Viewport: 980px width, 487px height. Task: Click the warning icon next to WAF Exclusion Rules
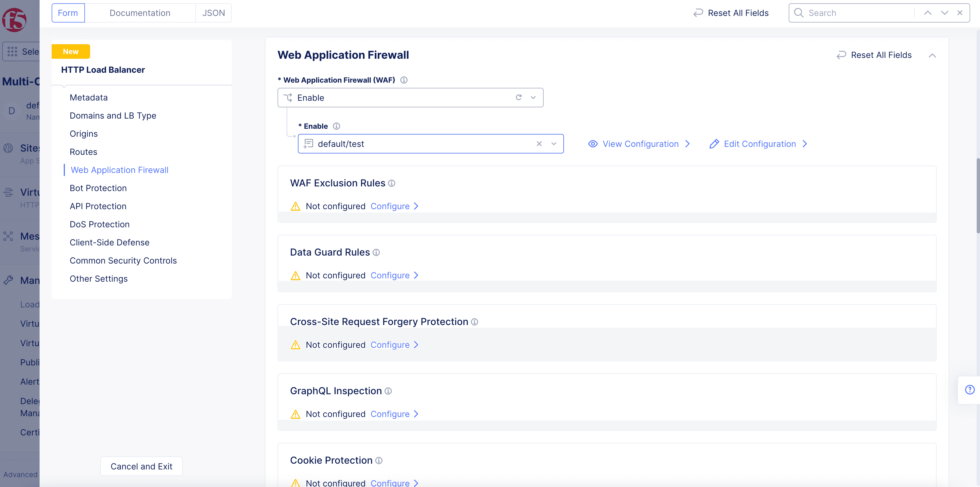click(x=295, y=205)
